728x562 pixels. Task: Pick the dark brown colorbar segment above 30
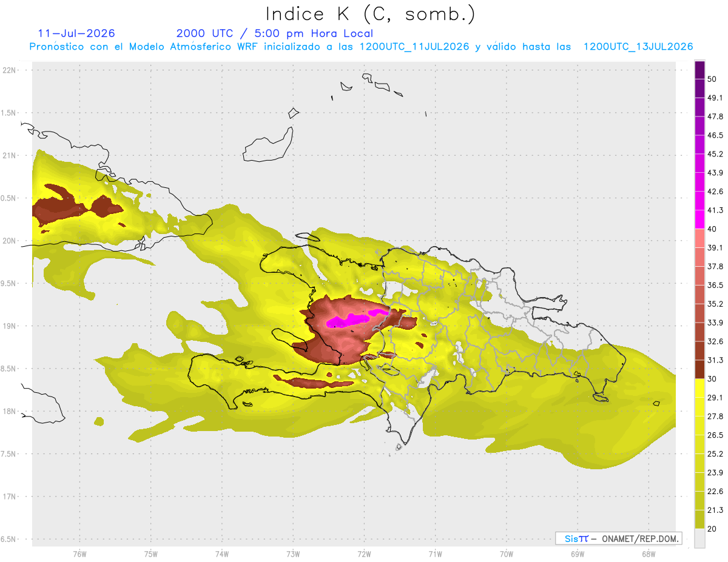coord(699,369)
